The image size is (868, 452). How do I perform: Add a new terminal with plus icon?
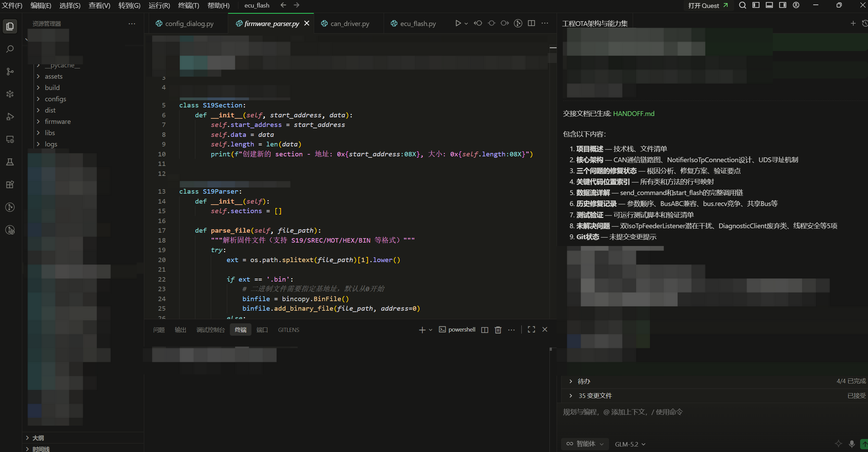pos(422,330)
